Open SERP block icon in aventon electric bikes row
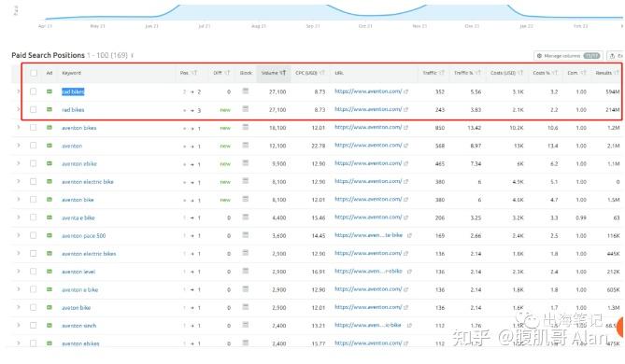Viewport: 625px width, 364px height. coord(246,253)
